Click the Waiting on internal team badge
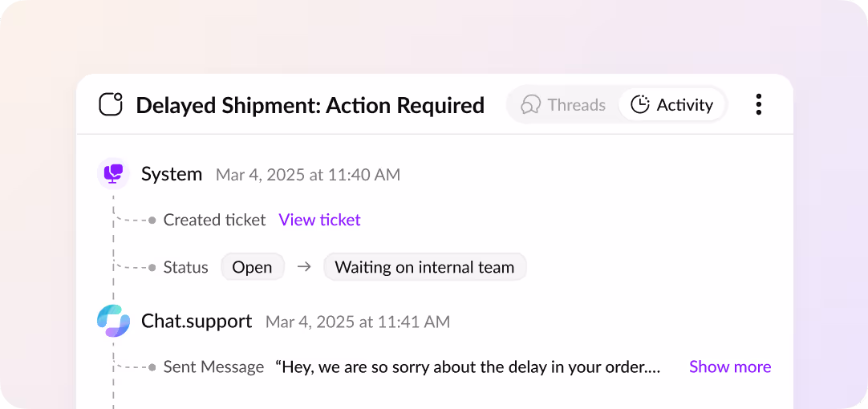The width and height of the screenshot is (868, 409). 424,267
